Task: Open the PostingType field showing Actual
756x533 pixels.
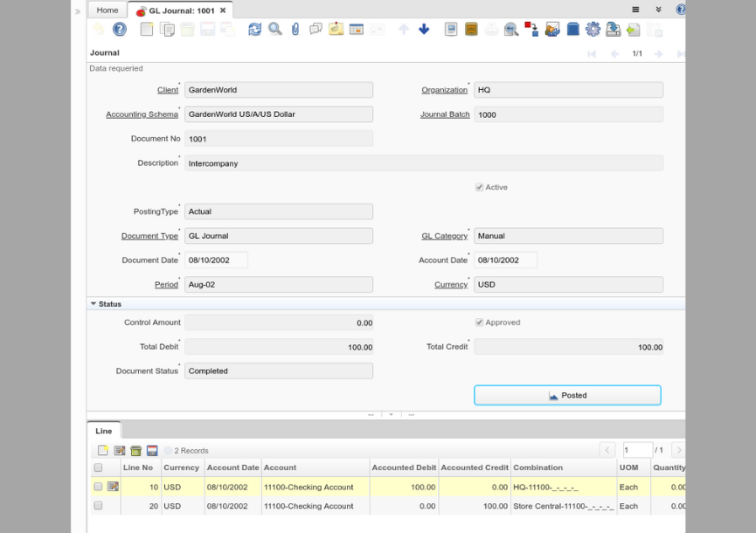Action: coord(279,211)
